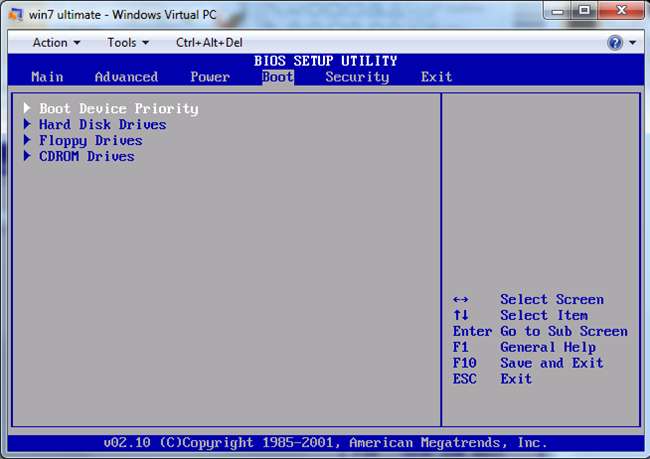Open the Action dropdown menu
650x459 pixels.
tap(56, 42)
